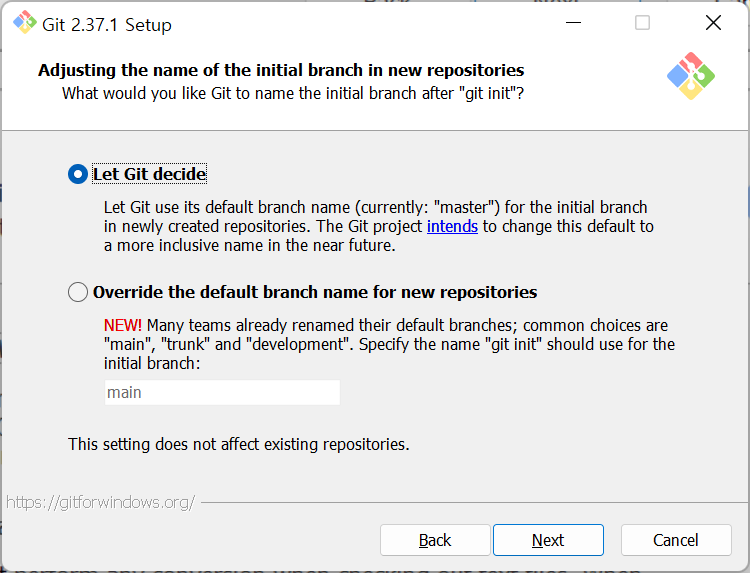Click the Git icon in the title bar
This screenshot has height=573, width=750.
click(x=25, y=23)
